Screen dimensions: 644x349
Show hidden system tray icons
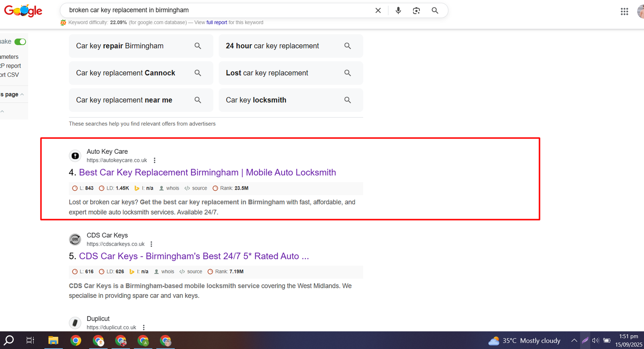click(x=574, y=341)
